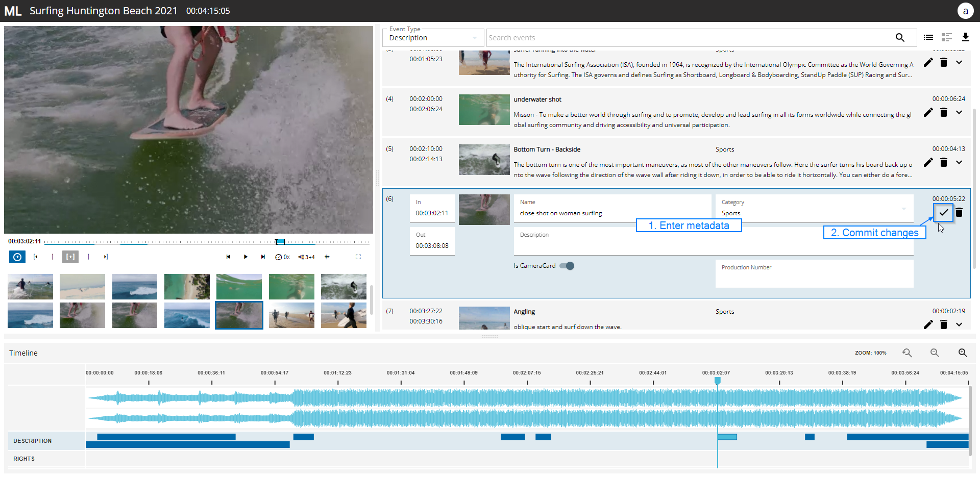
Task: Click the search magnifier icon
Action: pyautogui.click(x=900, y=38)
